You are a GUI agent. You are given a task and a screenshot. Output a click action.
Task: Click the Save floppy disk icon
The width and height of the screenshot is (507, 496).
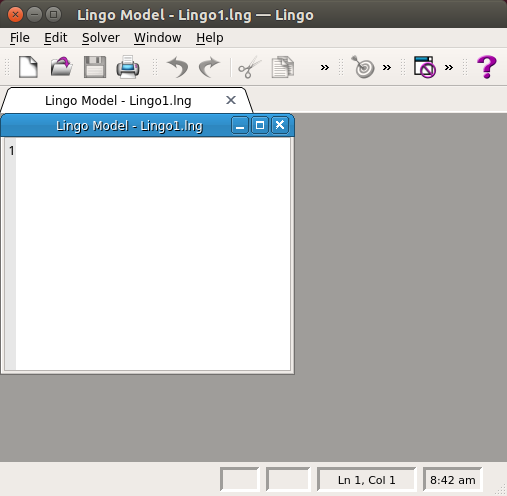pyautogui.click(x=95, y=67)
